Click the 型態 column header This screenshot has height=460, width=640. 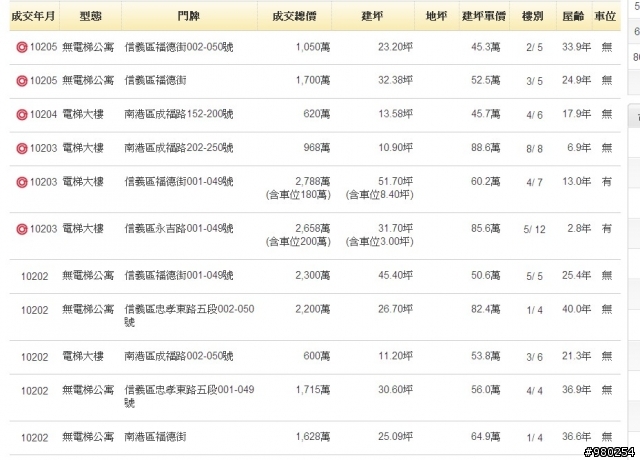tap(91, 16)
